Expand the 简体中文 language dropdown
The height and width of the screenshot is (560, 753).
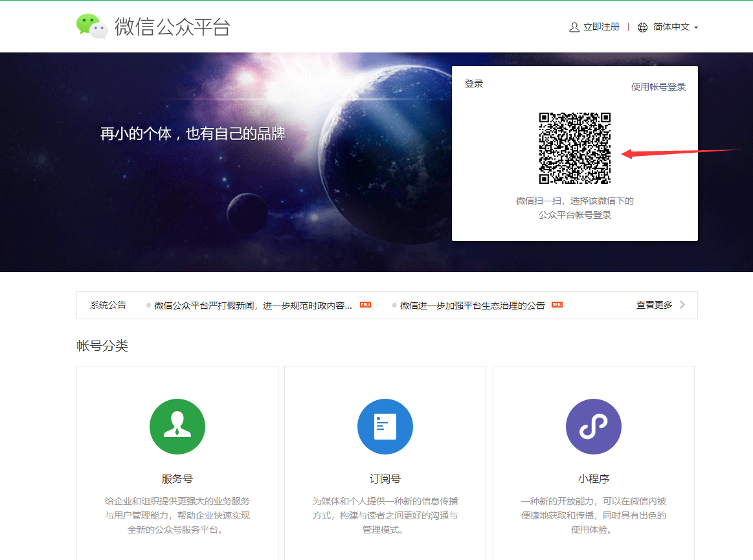click(x=671, y=27)
